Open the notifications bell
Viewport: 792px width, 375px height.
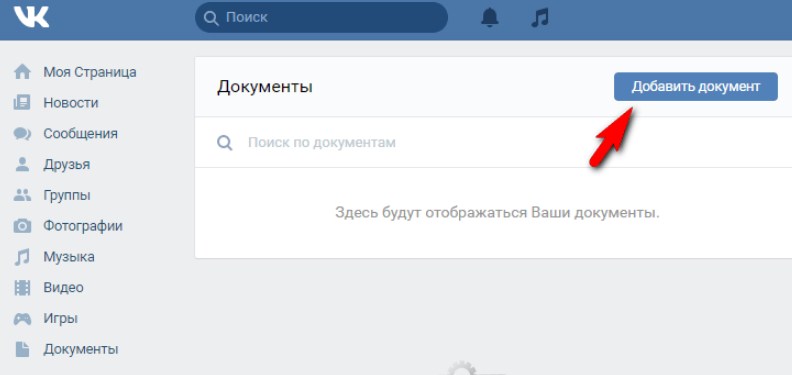489,18
